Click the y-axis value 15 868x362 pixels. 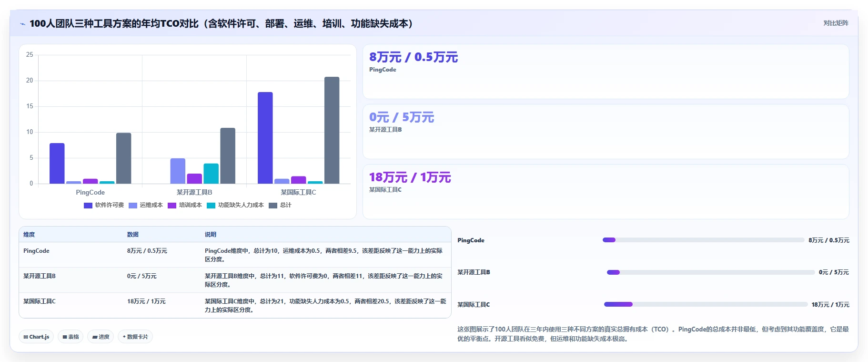coord(30,106)
